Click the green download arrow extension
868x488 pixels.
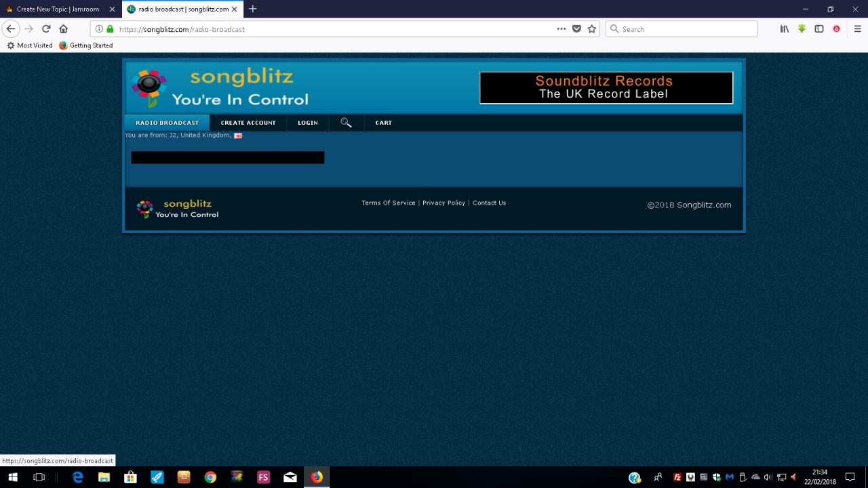point(802,29)
